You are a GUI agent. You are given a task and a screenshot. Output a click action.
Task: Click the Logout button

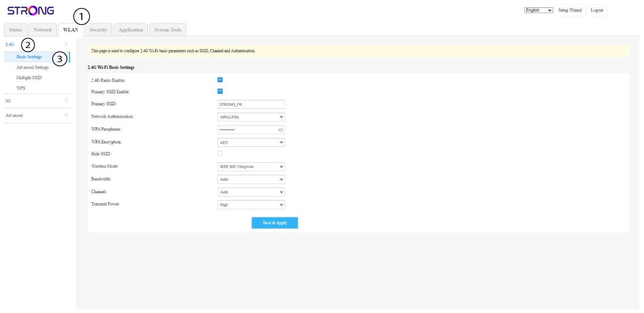coord(597,10)
